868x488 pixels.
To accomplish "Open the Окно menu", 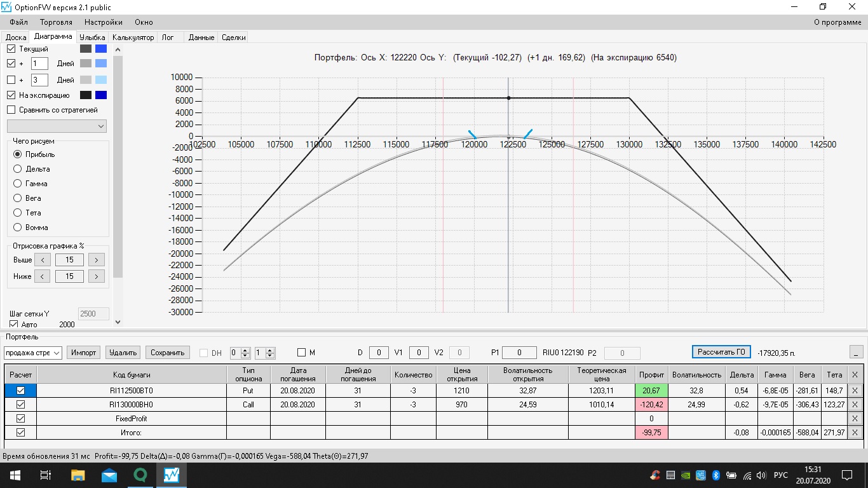I will pyautogui.click(x=144, y=22).
